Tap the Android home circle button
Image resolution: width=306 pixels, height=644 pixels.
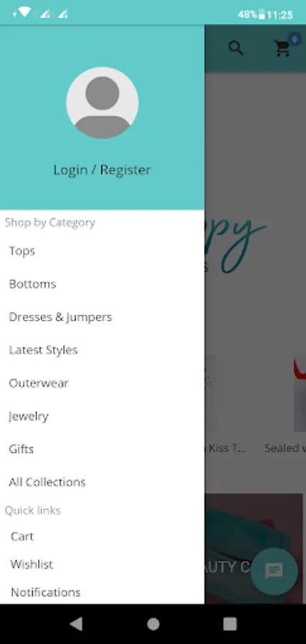pyautogui.click(x=153, y=624)
